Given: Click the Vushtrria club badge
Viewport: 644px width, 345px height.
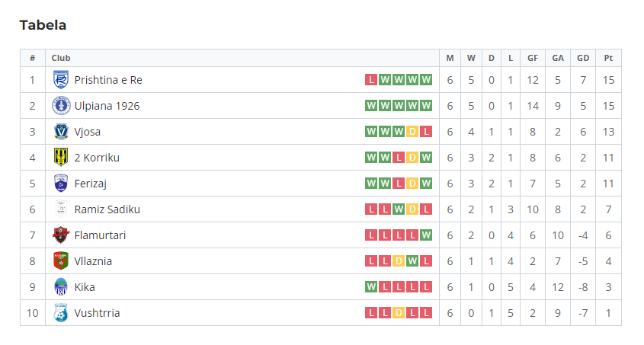Looking at the screenshot, I should point(61,313).
